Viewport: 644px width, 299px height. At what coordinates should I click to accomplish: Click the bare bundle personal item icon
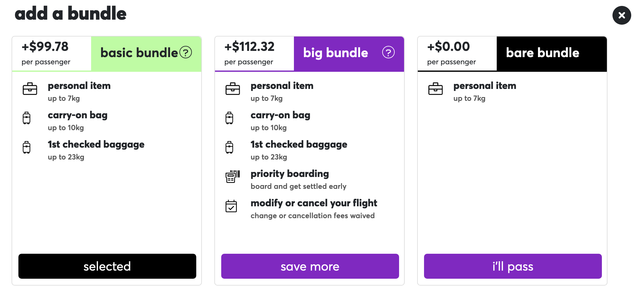(x=435, y=89)
